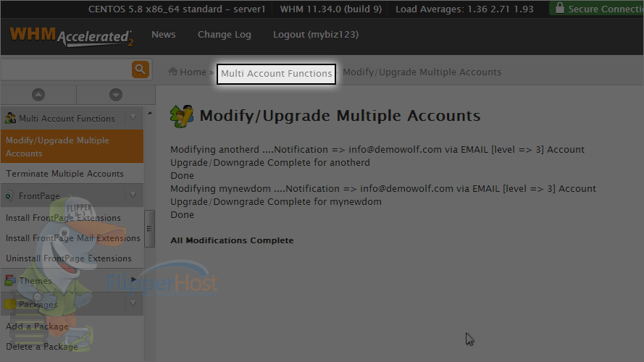Image resolution: width=644 pixels, height=362 pixels.
Task: Click the FrontPage sidebar header
Action: coord(72,195)
